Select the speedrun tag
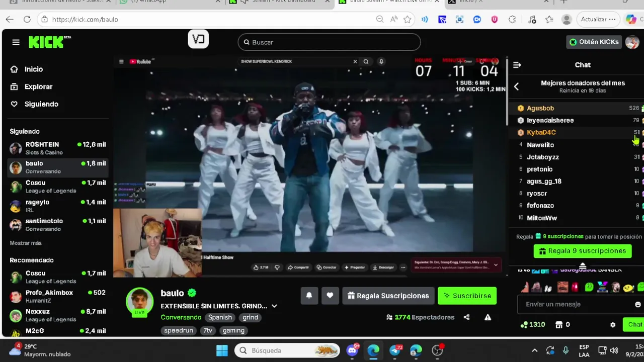 [179, 330]
